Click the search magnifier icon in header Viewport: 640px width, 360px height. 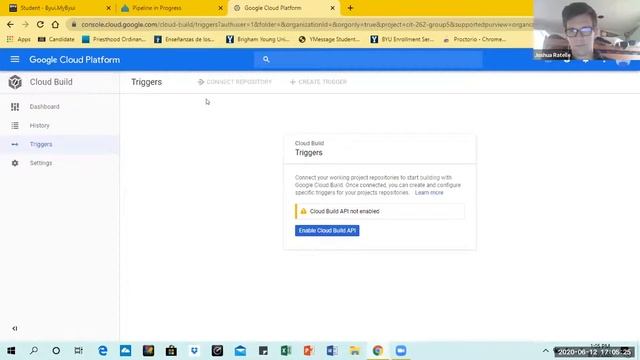[266, 60]
